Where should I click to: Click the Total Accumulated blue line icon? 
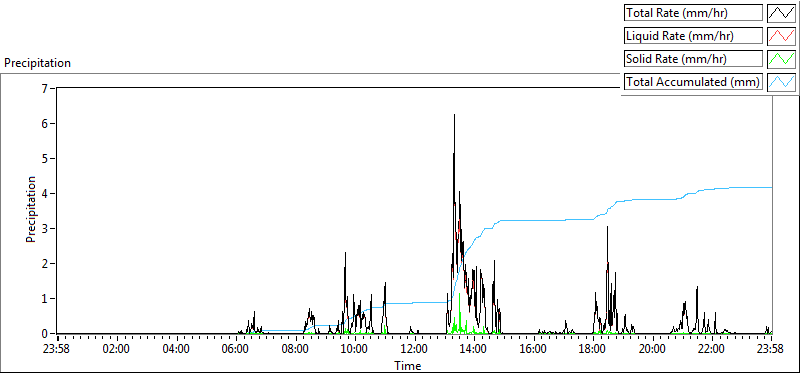click(781, 82)
